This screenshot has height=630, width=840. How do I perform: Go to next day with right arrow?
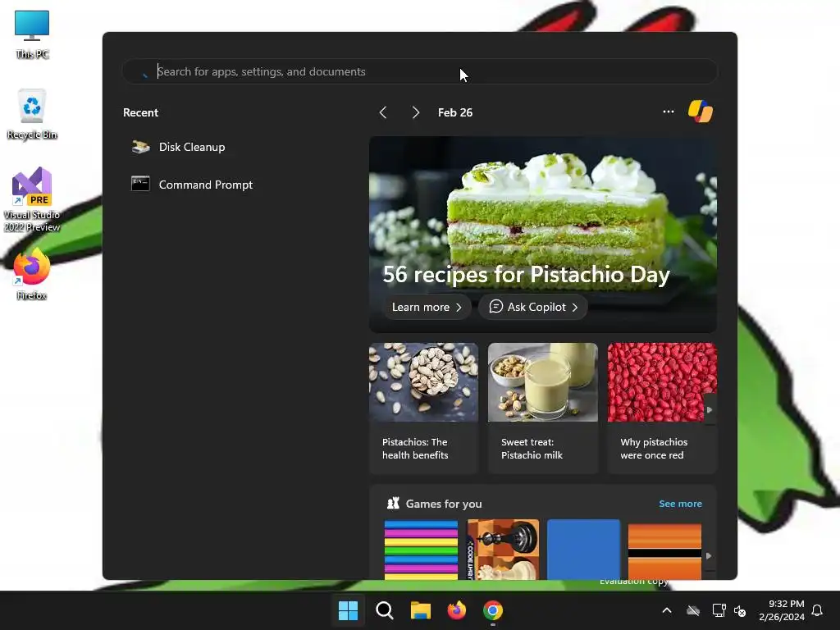tap(416, 112)
